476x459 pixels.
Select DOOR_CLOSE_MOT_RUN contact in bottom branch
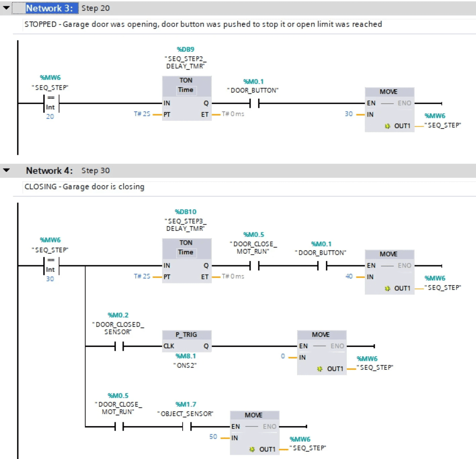(119, 426)
